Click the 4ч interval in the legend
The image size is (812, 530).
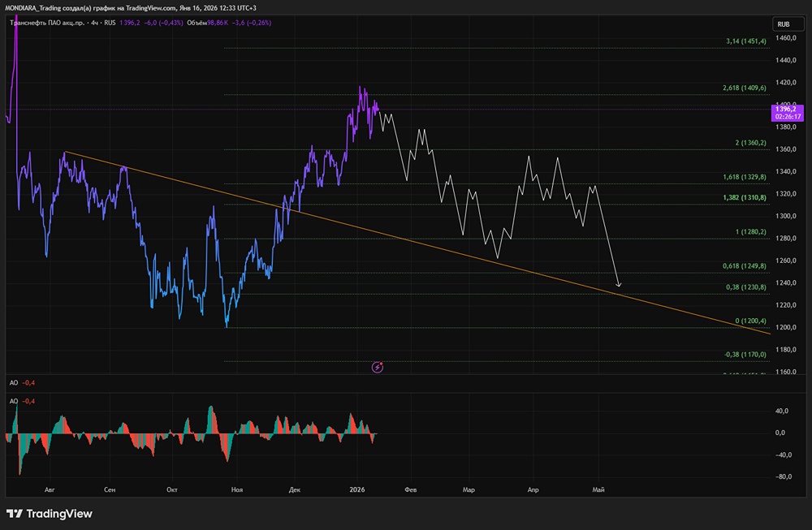pyautogui.click(x=95, y=23)
